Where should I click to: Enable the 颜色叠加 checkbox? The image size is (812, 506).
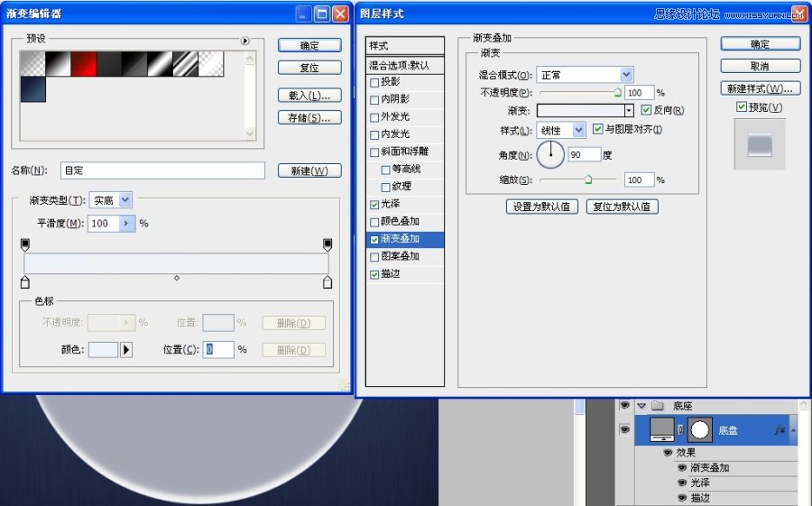coord(374,222)
